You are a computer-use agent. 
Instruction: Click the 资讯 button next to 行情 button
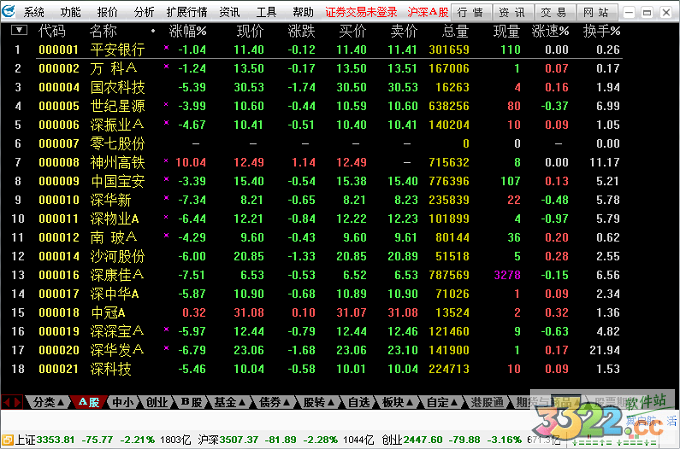[x=513, y=12]
